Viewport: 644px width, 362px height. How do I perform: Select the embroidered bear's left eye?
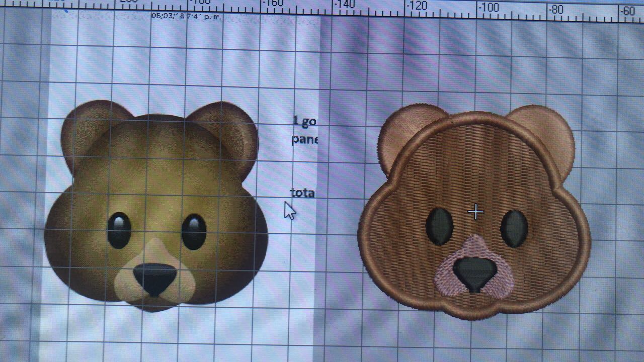click(x=439, y=227)
